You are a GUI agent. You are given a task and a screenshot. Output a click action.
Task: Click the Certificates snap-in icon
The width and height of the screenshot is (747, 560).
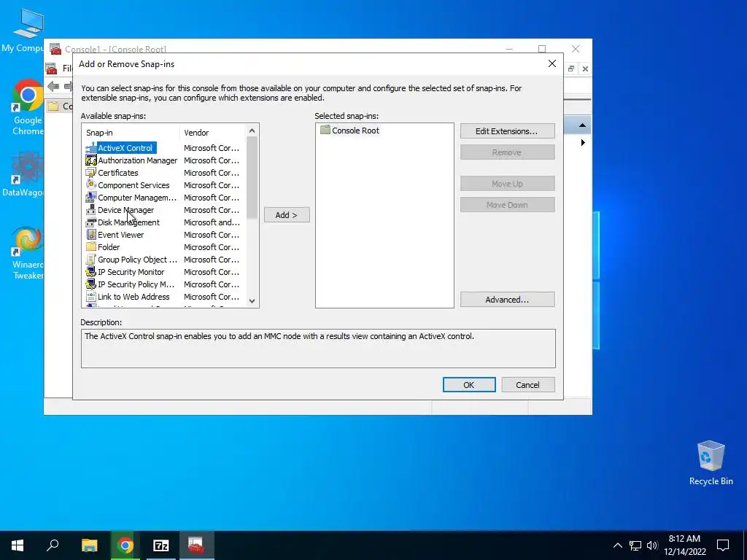[x=90, y=173]
